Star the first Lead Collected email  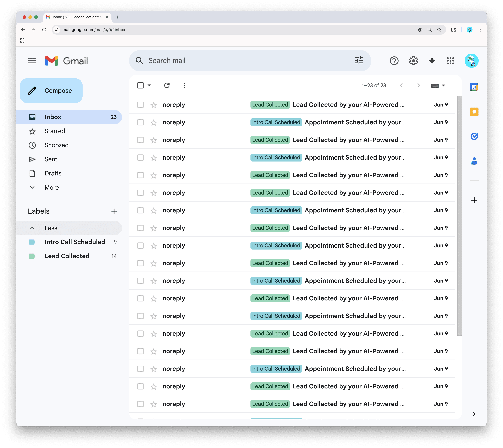(x=154, y=105)
